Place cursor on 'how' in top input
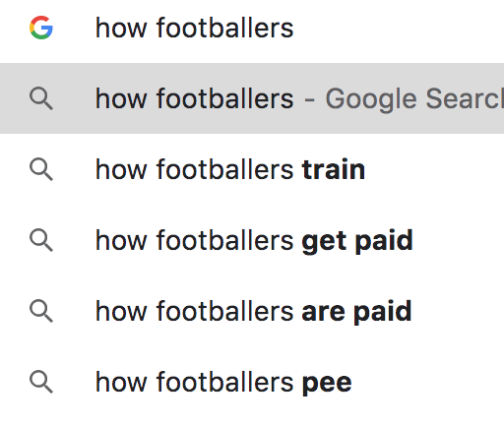The image size is (504, 427). (121, 28)
